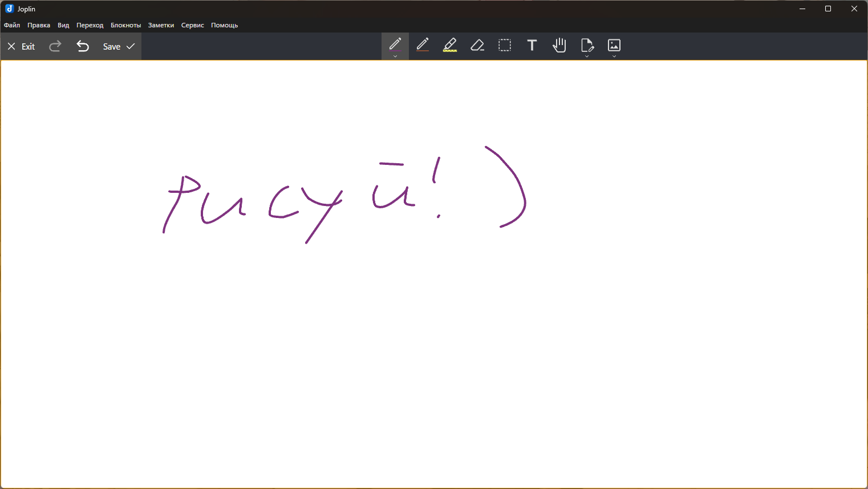Click the page edit icon
Viewport: 868px width, 489px height.
click(586, 45)
